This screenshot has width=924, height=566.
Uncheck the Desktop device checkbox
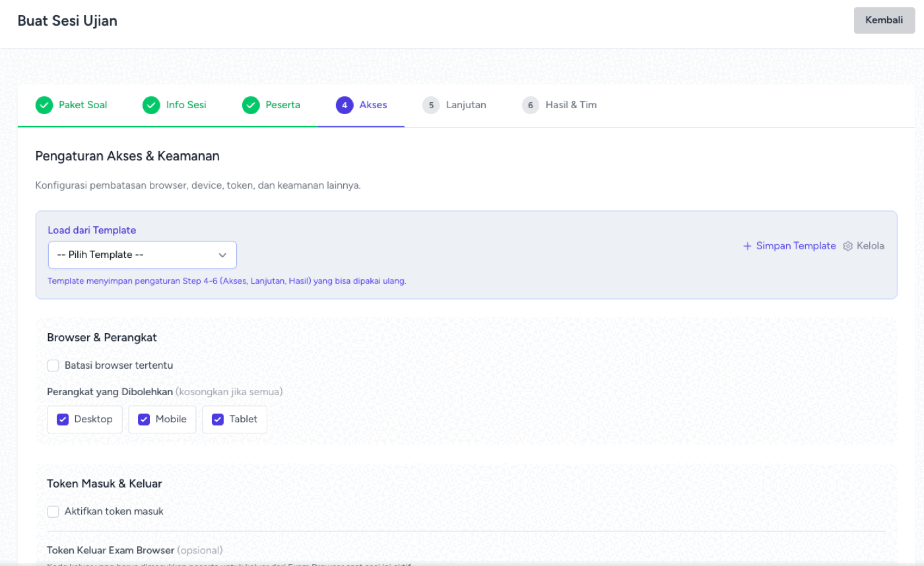coord(63,420)
